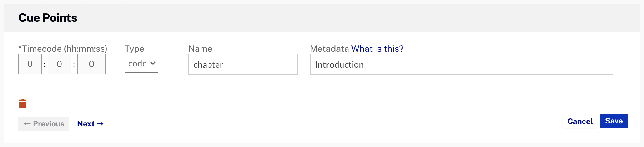The width and height of the screenshot is (644, 147).
Task: Select the Name field containing chapter
Action: pos(243,64)
